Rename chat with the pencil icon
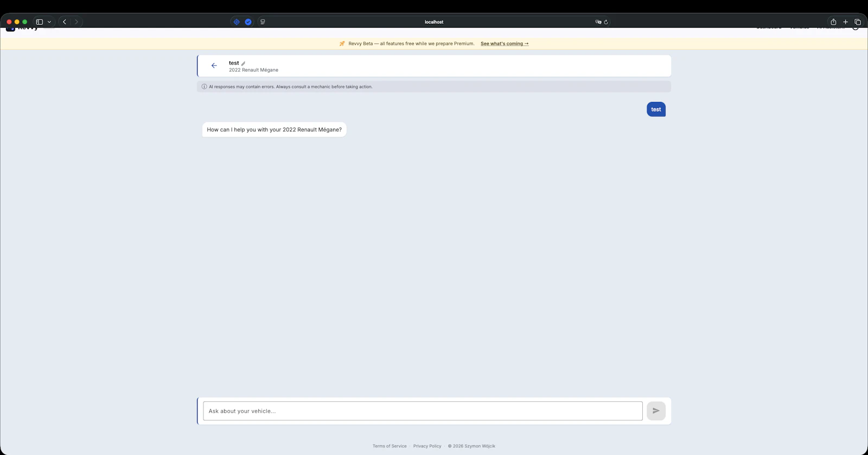The image size is (868, 455). (243, 63)
